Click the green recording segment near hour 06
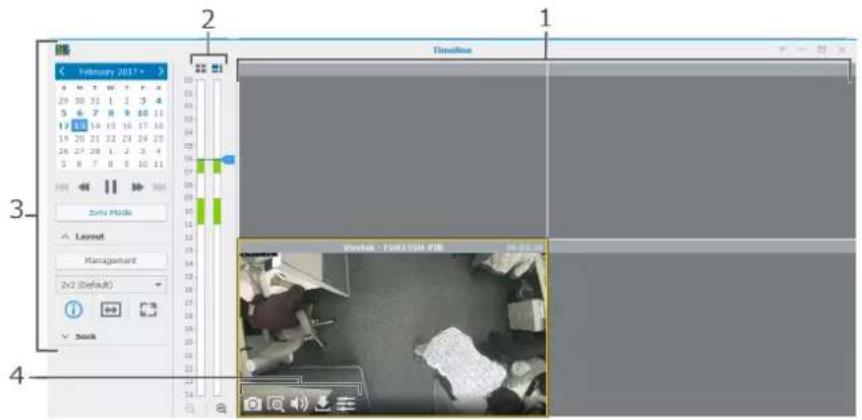The width and height of the screenshot is (862, 420). 201,167
